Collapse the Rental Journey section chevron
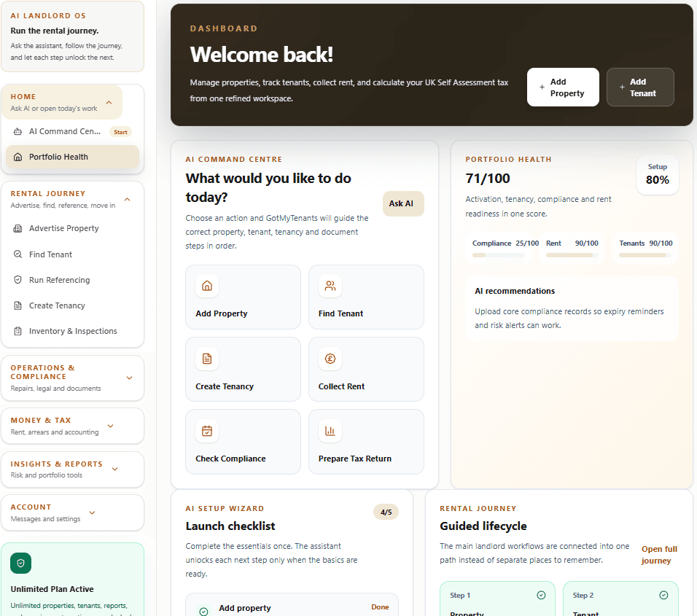 (x=127, y=200)
